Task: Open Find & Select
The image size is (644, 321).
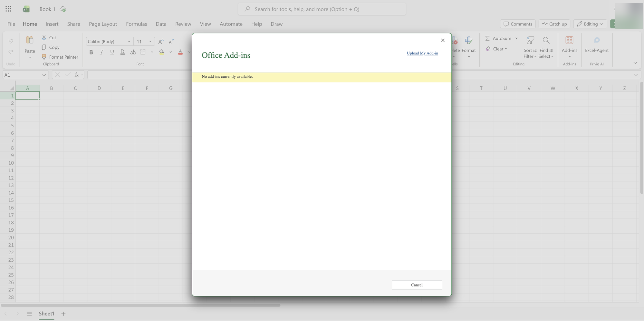Action: tap(546, 47)
